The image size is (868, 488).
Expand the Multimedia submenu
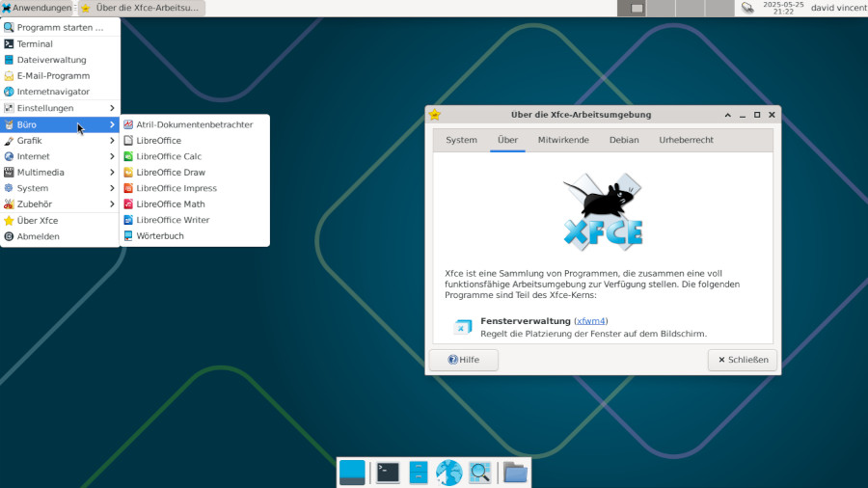[60, 172]
